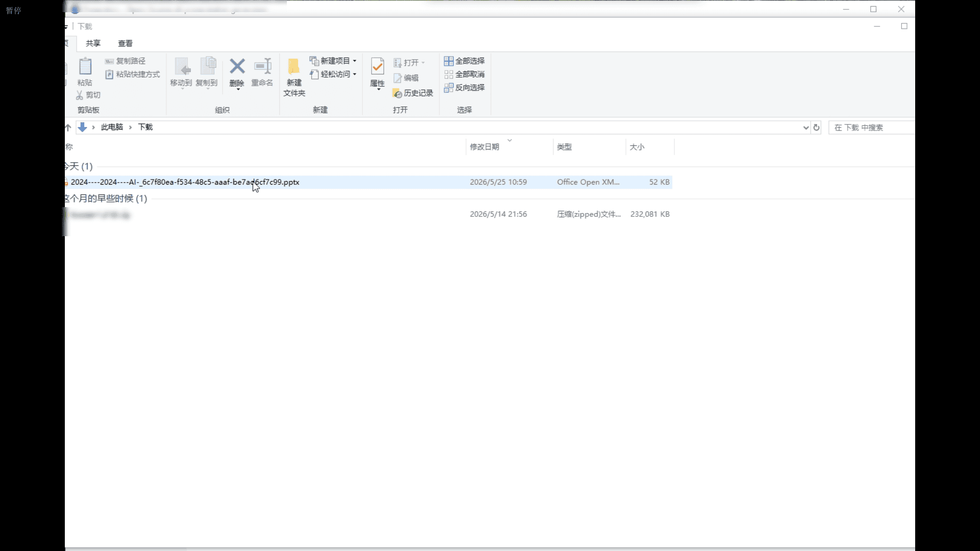Click Paste shortcut (粘贴快捷方式)

132,74
